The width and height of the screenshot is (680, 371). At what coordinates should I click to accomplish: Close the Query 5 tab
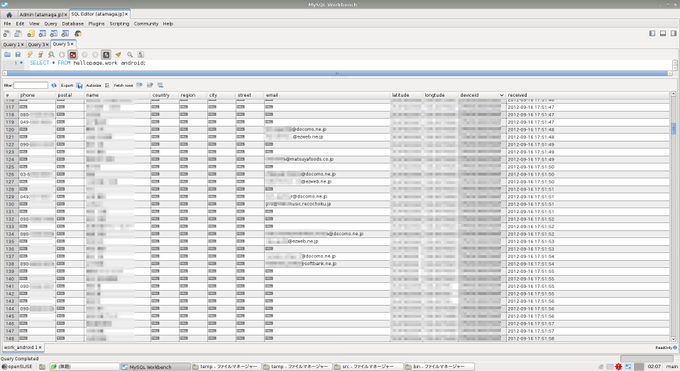click(72, 44)
